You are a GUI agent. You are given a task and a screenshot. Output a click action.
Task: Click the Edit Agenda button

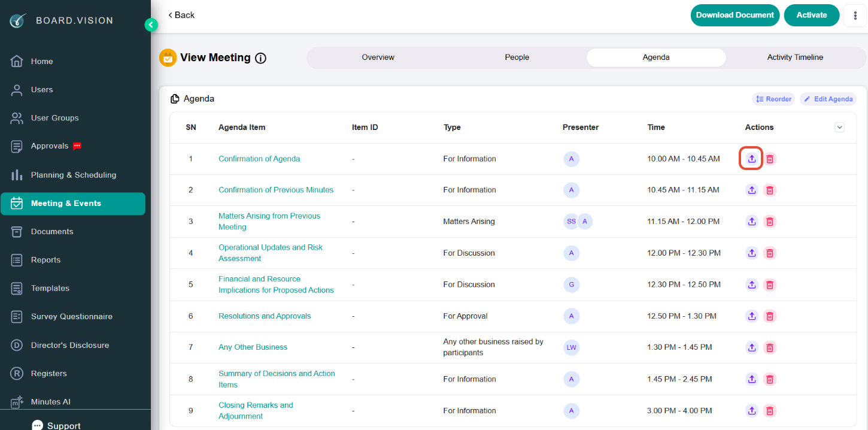(828, 99)
